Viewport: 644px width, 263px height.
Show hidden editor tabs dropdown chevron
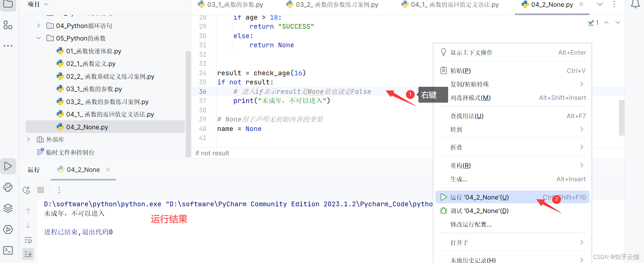(x=600, y=4)
